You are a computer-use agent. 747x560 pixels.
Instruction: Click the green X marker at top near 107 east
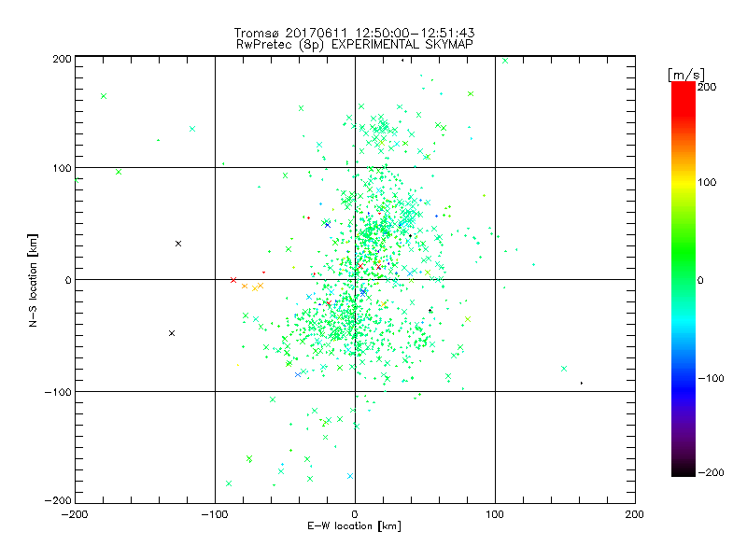click(505, 61)
